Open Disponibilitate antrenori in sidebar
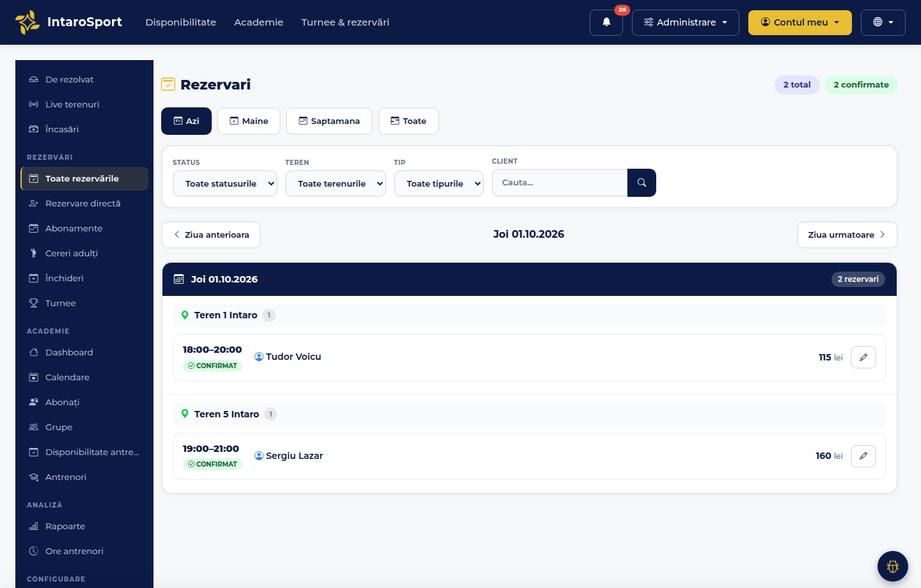Viewport: 921px width, 588px height. click(x=84, y=452)
